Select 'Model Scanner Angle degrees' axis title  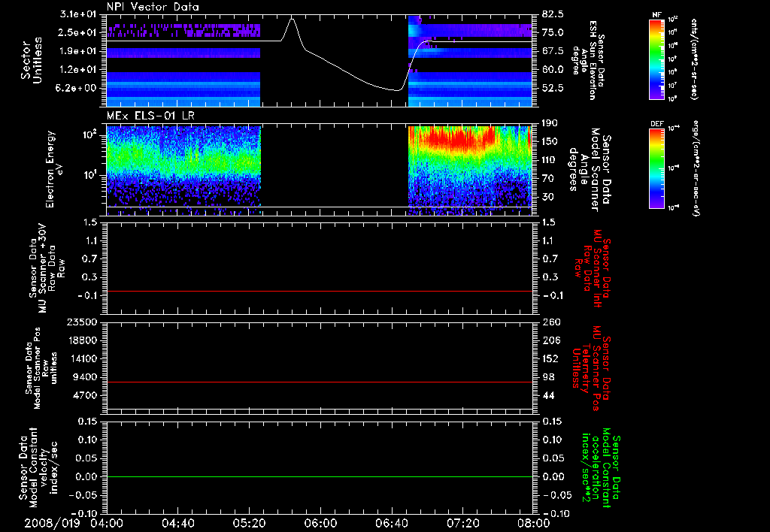pos(590,170)
